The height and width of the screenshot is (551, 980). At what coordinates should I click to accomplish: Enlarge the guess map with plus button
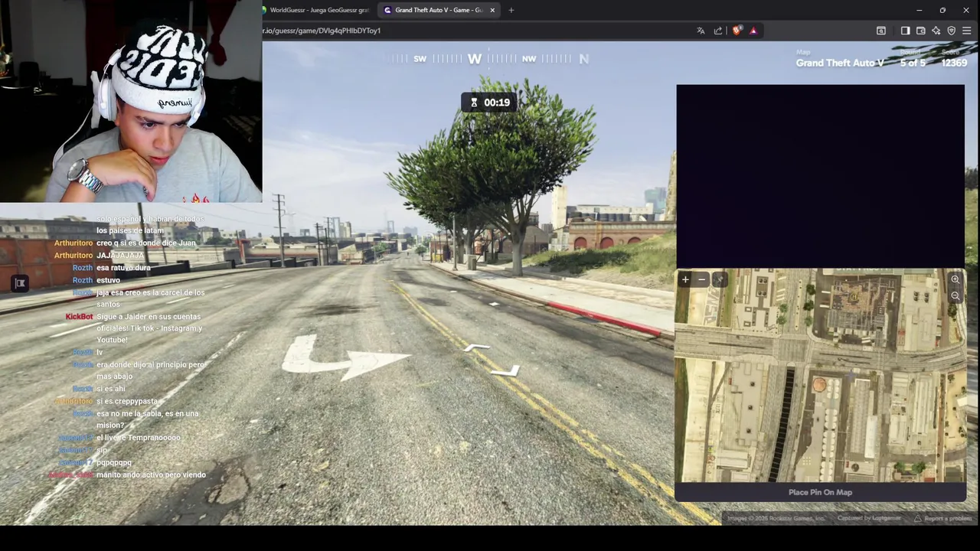[x=685, y=279]
